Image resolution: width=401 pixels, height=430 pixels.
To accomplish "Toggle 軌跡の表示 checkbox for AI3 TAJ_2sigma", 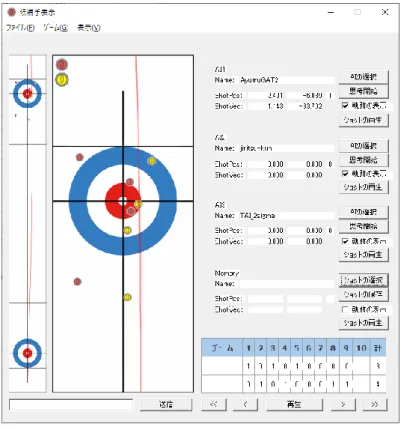I will pyautogui.click(x=345, y=241).
